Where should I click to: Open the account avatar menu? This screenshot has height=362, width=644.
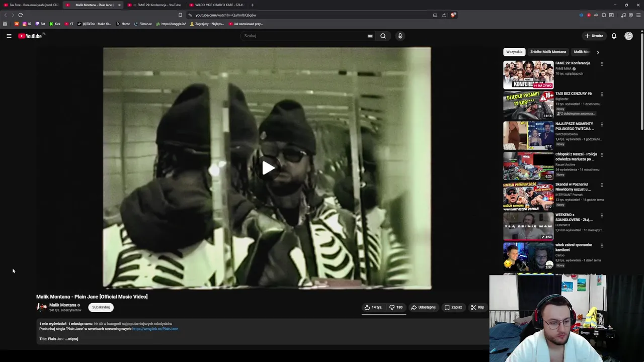pyautogui.click(x=628, y=36)
